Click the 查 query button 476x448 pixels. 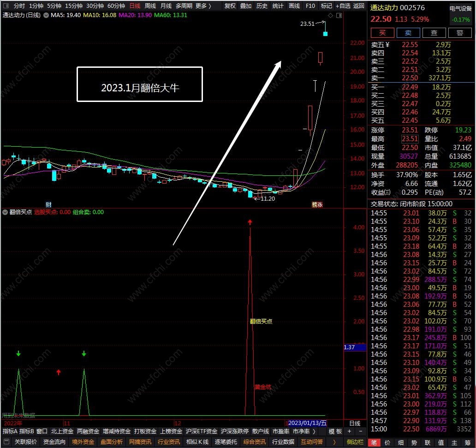(x=434, y=32)
